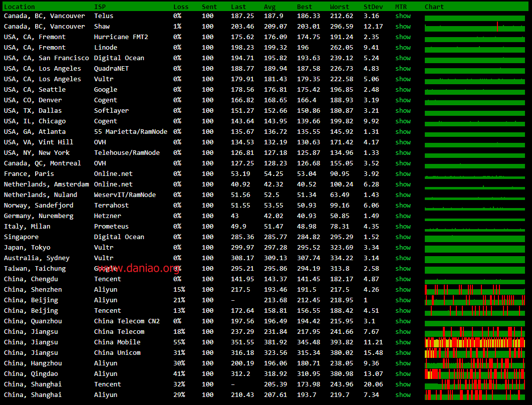532x405 pixels.
Task: Click show for Shanghai Aliyun row
Action: [403, 395]
